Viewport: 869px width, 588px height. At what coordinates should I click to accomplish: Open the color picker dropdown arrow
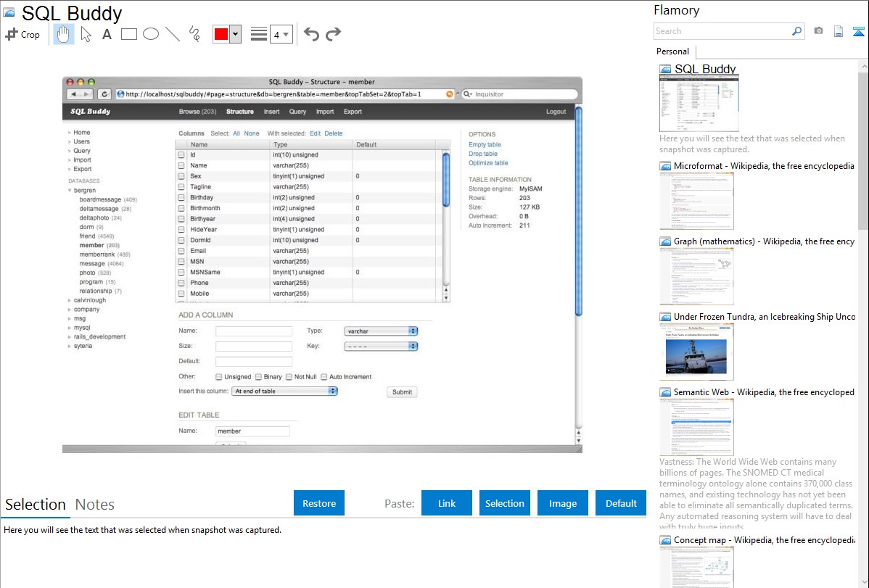235,35
